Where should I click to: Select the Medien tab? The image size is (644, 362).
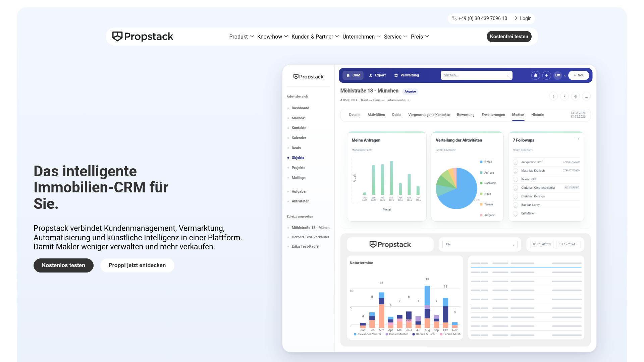pos(518,115)
